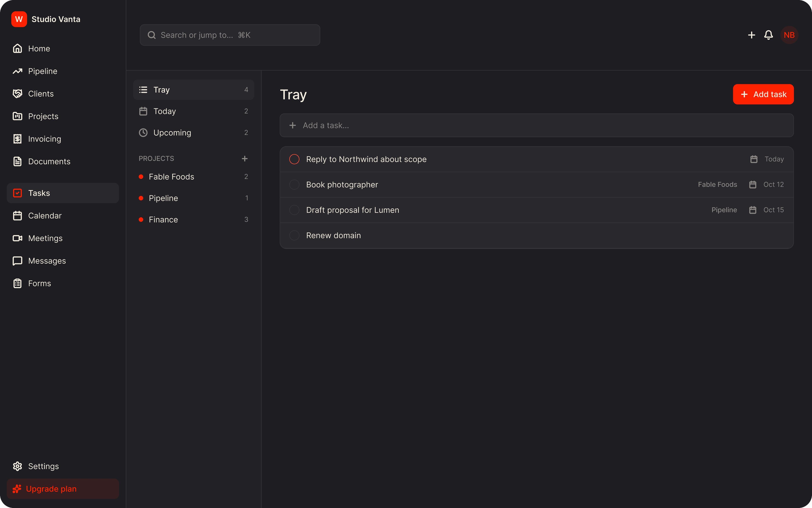
Task: Tick the 'Renew domain' task circle
Action: [294, 235]
